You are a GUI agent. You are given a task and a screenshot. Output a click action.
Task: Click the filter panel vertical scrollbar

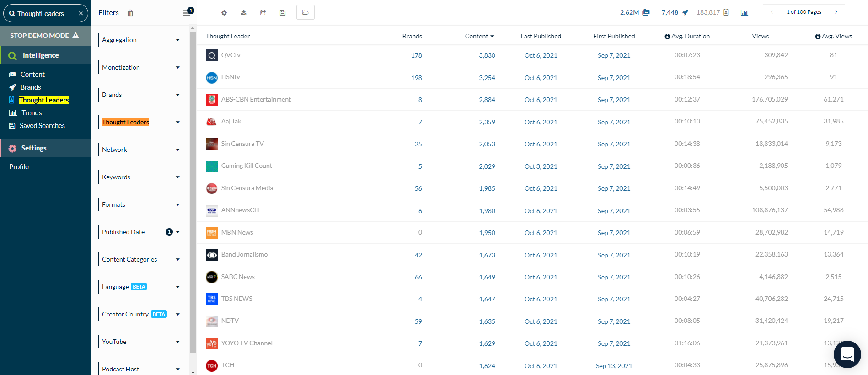click(193, 192)
